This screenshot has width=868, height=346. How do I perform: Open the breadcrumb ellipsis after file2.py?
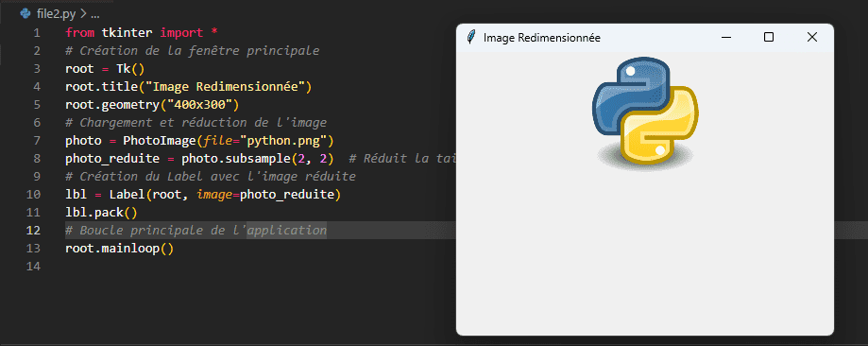tap(94, 14)
